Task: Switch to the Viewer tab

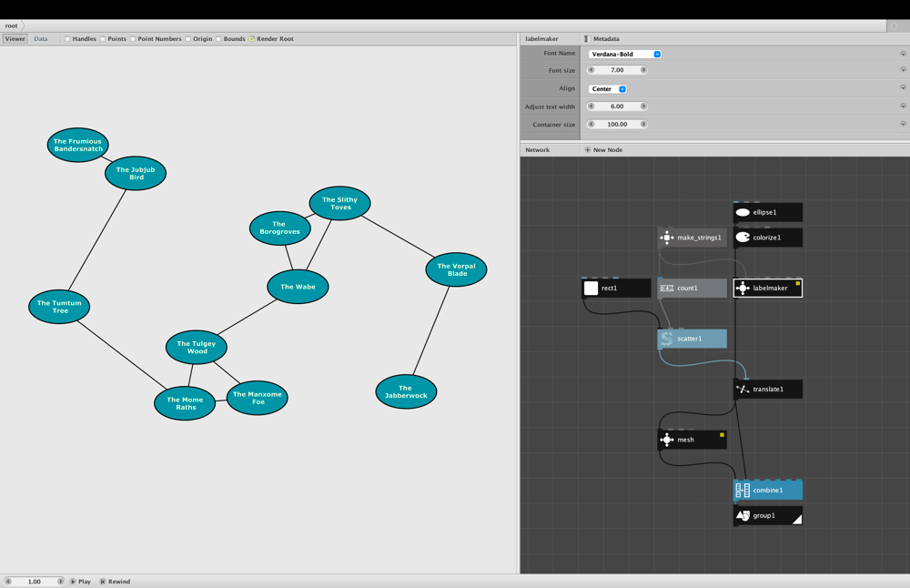Action: [x=15, y=39]
